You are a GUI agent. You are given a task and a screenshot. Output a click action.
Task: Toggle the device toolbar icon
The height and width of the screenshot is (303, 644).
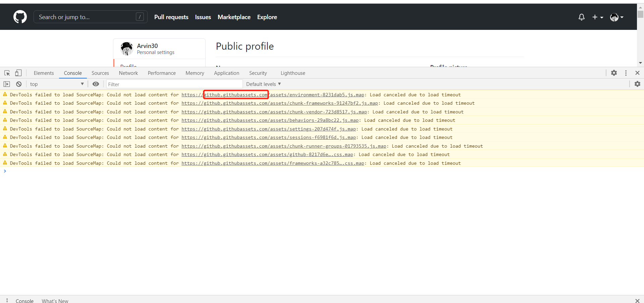coord(18,73)
